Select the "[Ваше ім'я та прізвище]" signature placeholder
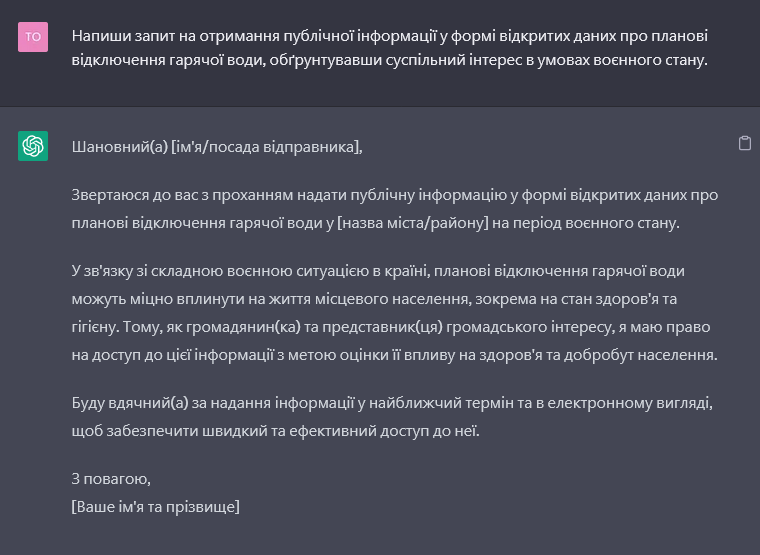Screen dimensions: 760x555 156,506
